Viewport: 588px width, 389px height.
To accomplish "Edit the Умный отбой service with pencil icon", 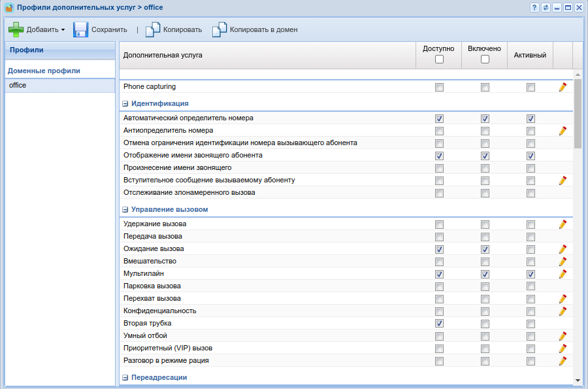I will (563, 336).
